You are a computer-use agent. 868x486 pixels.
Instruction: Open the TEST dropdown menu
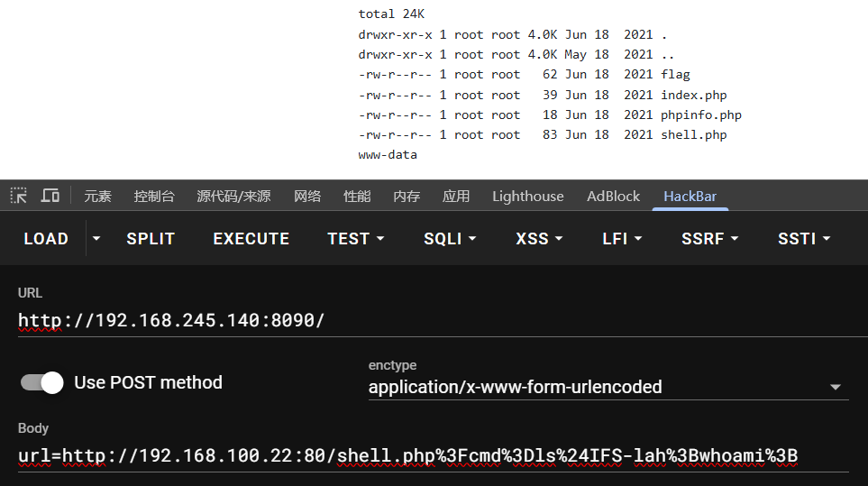(356, 239)
